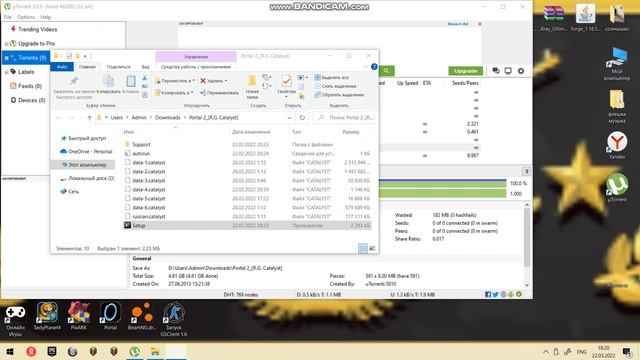This screenshot has height=360, width=640.
Task: Switch to the Поделиться ribbon tab
Action: pos(118,67)
